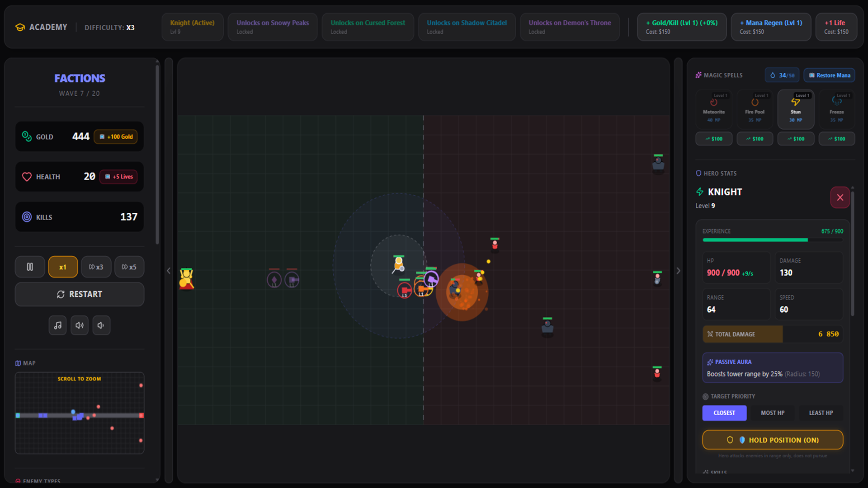Viewport: 868px width, 488px height.
Task: Pause the game
Action: click(x=30, y=267)
